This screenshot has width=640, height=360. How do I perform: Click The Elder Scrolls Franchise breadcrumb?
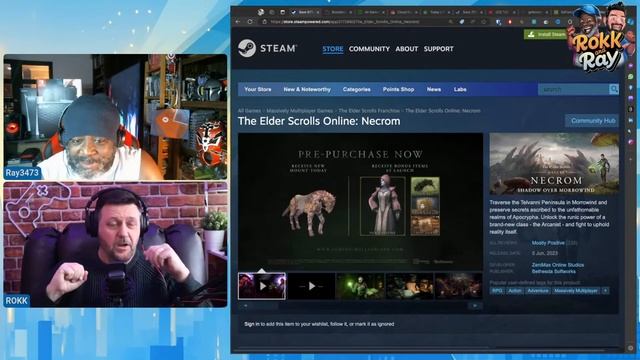click(369, 111)
